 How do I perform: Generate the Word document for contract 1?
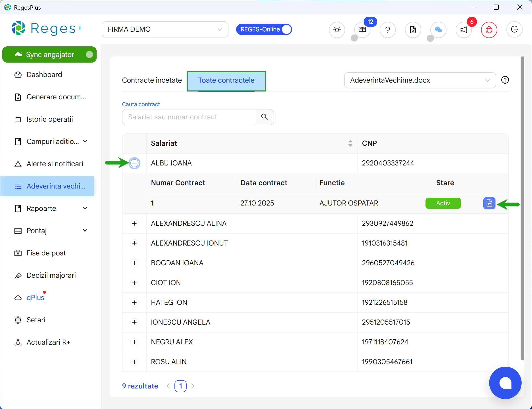pos(489,203)
